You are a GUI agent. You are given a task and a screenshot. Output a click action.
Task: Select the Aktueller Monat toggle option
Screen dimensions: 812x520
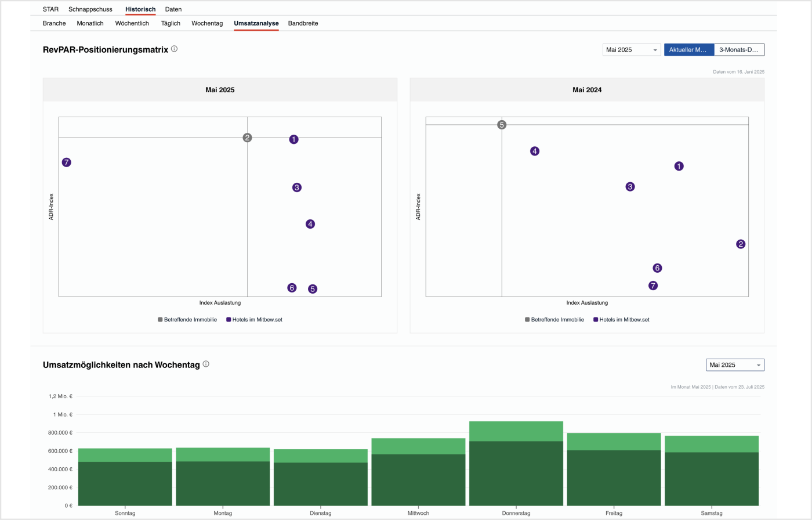688,50
